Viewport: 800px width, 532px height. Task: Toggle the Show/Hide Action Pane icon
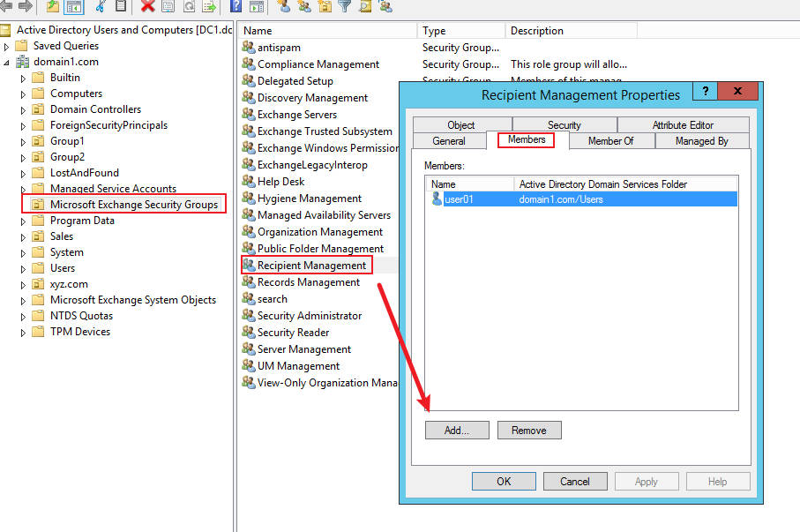(257, 6)
